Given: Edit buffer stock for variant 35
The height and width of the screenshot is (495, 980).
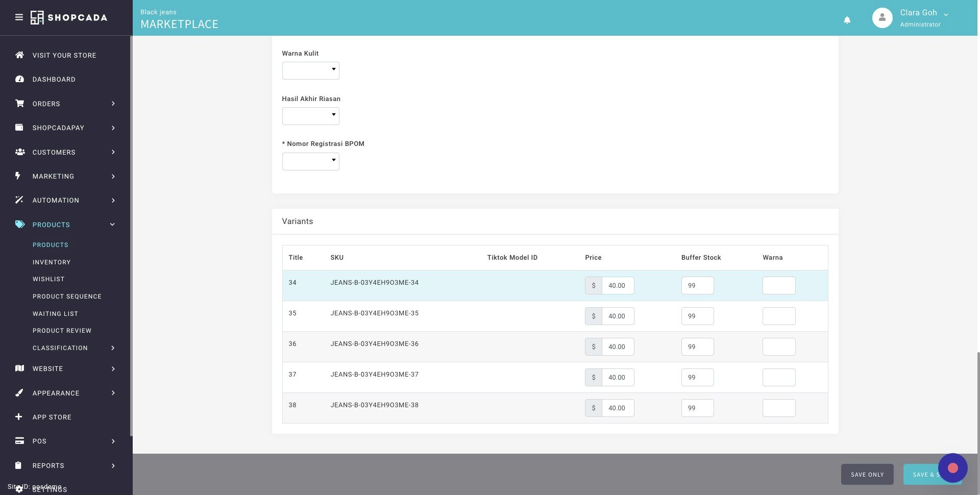Looking at the screenshot, I should pos(697,316).
